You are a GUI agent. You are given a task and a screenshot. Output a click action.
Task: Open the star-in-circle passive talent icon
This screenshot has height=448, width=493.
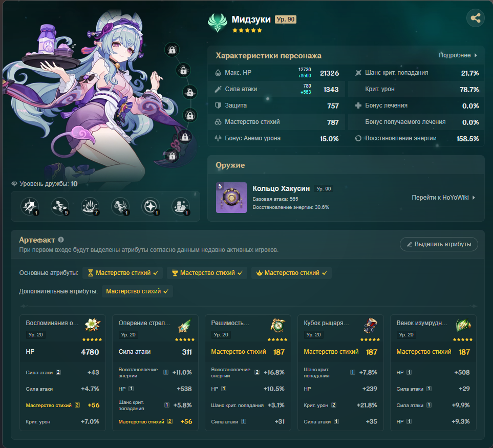pos(151,206)
